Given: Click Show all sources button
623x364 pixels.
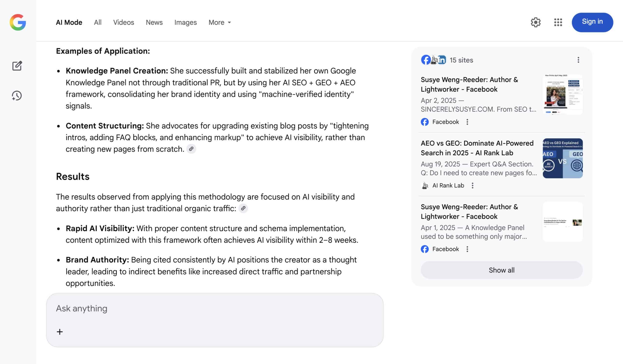Looking at the screenshot, I should coord(502,270).
